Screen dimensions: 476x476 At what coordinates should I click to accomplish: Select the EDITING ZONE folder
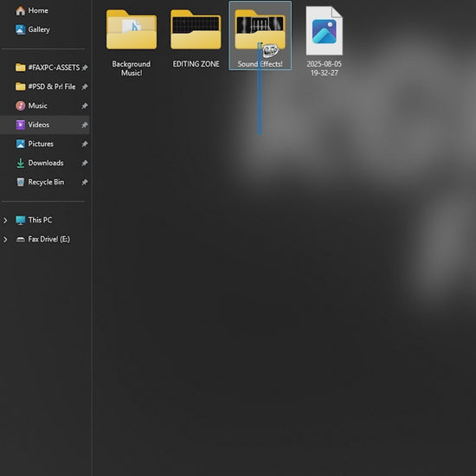click(x=196, y=39)
